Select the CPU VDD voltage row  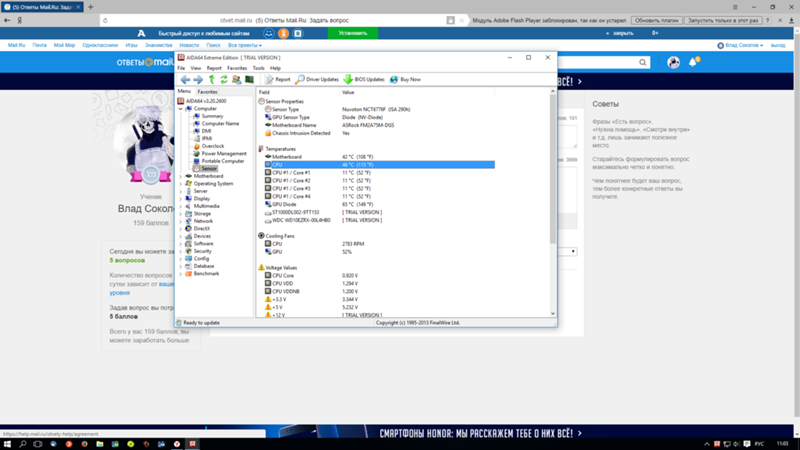tap(376, 284)
